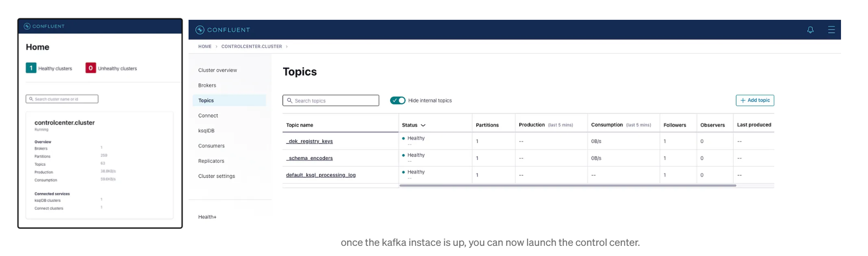This screenshot has height=256, width=868.
Task: Click 0B/s consumption for _dek_registry_keys
Action: point(596,142)
